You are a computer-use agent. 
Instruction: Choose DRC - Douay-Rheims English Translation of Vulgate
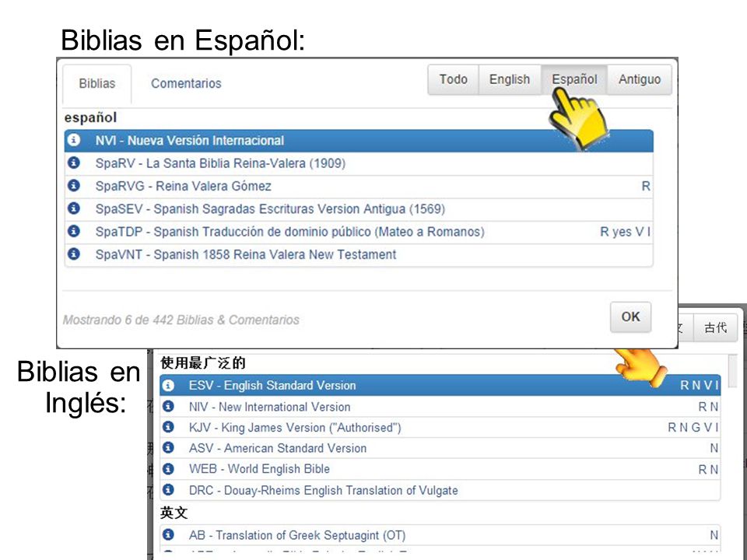tap(440, 490)
